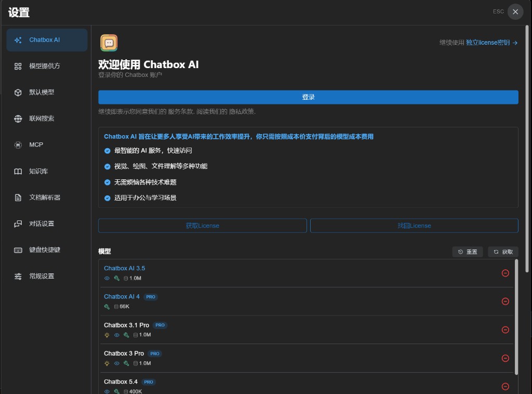Close the settings dialog with X
The height and width of the screenshot is (394, 532).
[515, 12]
